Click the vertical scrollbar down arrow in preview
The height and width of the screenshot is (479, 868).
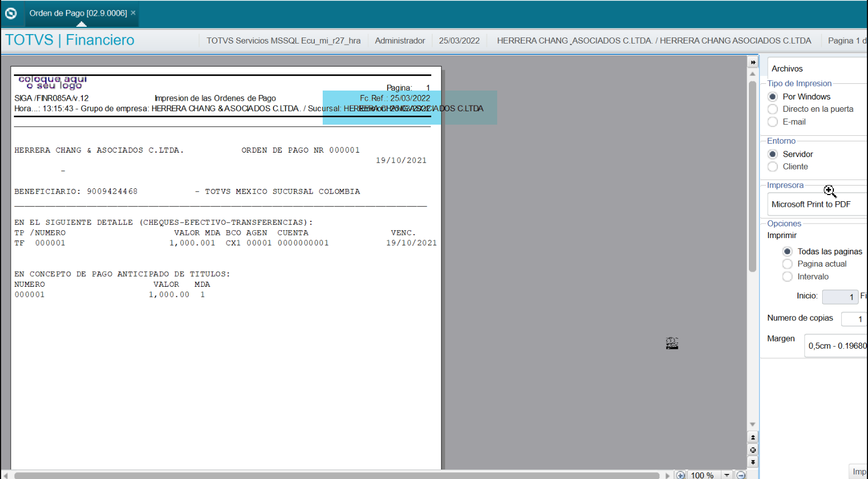tap(753, 425)
